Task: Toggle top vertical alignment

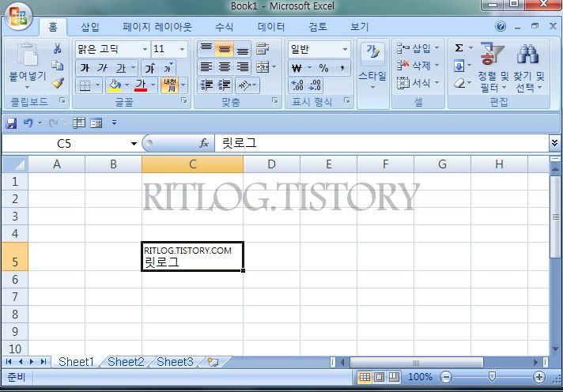Action: coord(206,49)
